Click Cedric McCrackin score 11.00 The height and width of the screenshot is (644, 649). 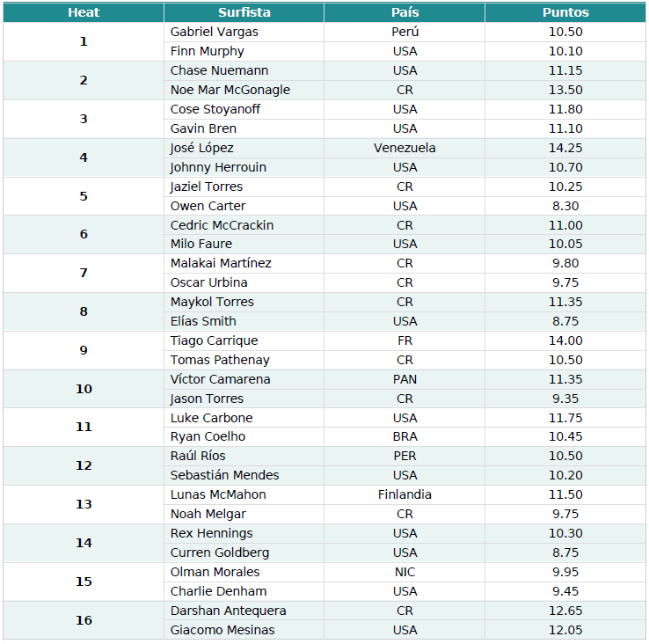click(565, 225)
